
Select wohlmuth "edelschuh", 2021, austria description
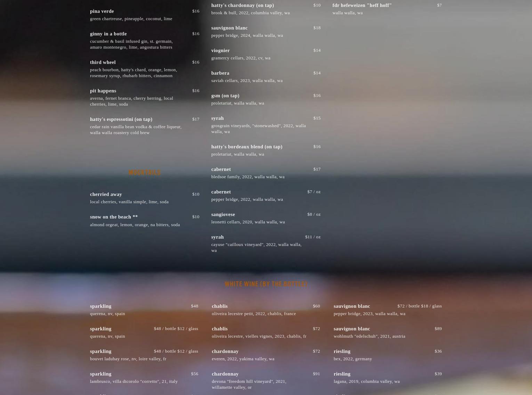pyautogui.click(x=369, y=336)
